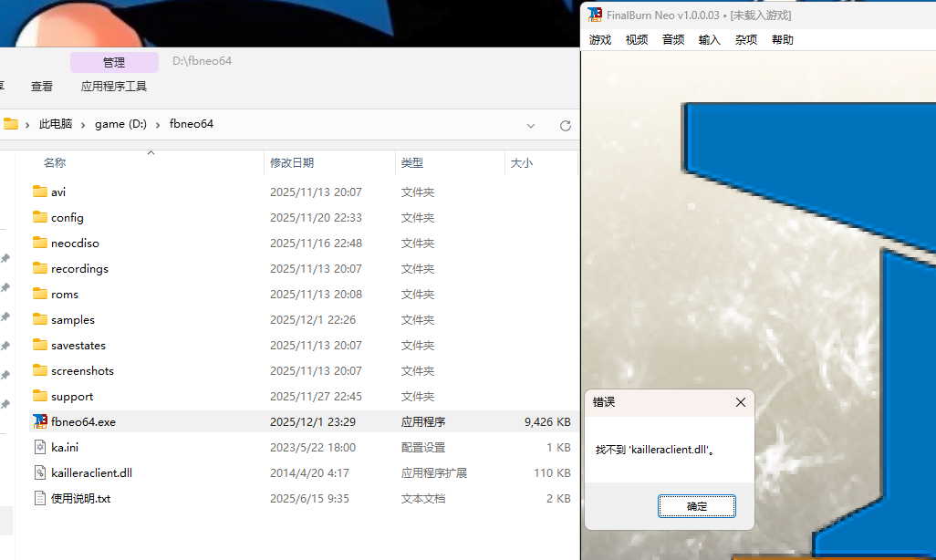Image resolution: width=936 pixels, height=560 pixels.
Task: Click the ka.ini configuration file icon
Action: 40,447
